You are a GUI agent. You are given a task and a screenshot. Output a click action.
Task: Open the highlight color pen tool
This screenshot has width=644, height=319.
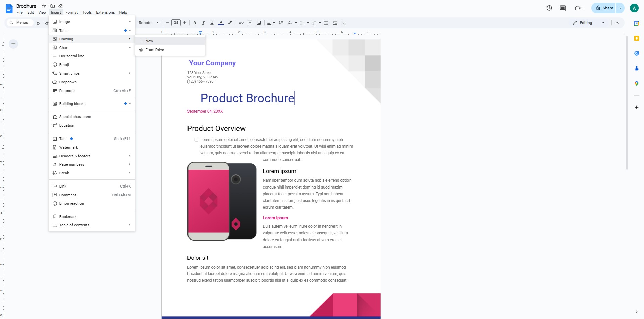(x=230, y=23)
